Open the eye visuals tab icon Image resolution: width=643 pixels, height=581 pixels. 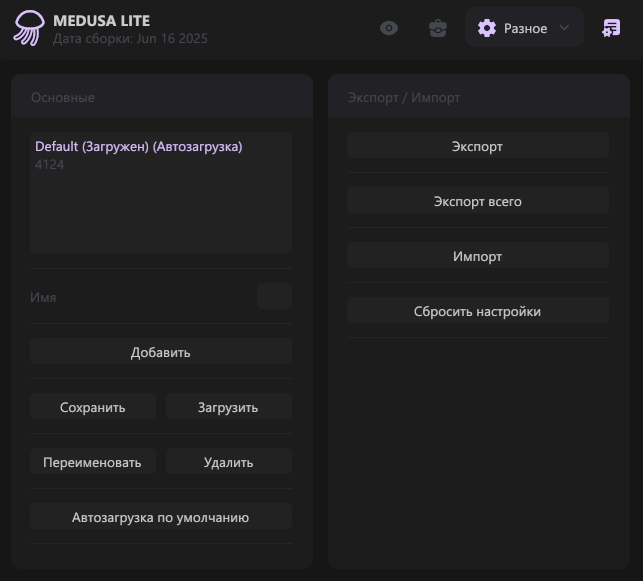(389, 28)
